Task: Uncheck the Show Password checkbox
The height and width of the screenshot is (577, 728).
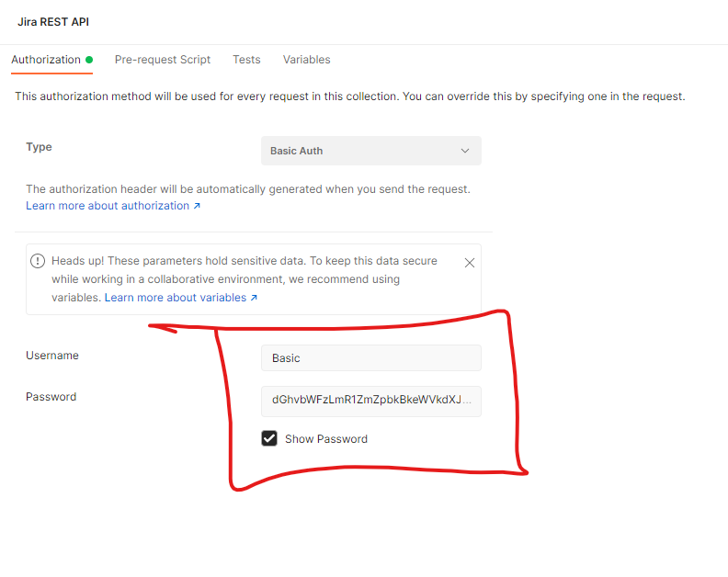Action: tap(269, 438)
